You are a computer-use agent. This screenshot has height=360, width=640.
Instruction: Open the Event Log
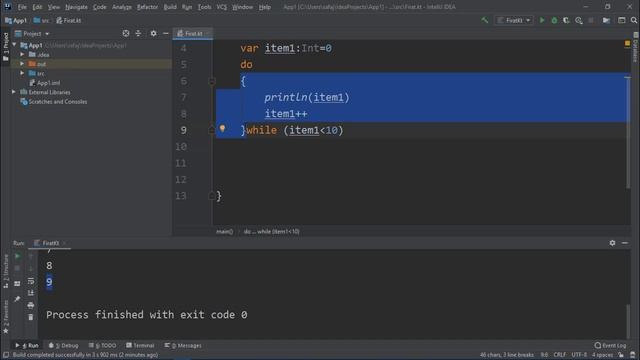(610, 345)
